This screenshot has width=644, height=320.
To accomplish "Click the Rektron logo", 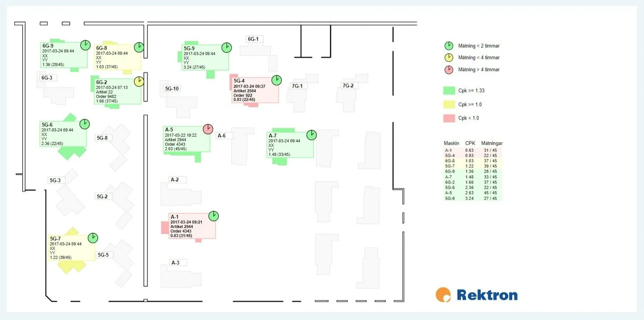I will (x=477, y=295).
